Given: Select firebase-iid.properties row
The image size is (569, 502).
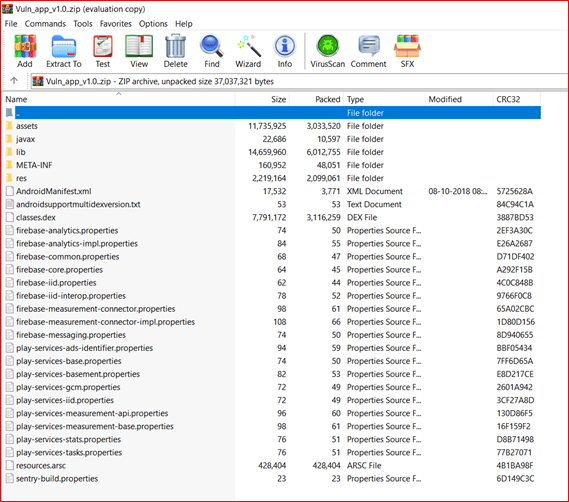Looking at the screenshot, I should tap(272, 283).
